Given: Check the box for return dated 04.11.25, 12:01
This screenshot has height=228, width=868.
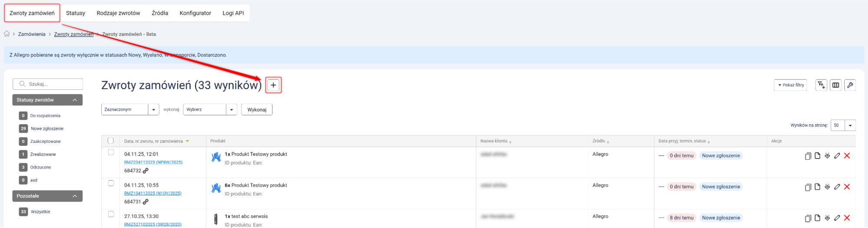Looking at the screenshot, I should pos(111,152).
